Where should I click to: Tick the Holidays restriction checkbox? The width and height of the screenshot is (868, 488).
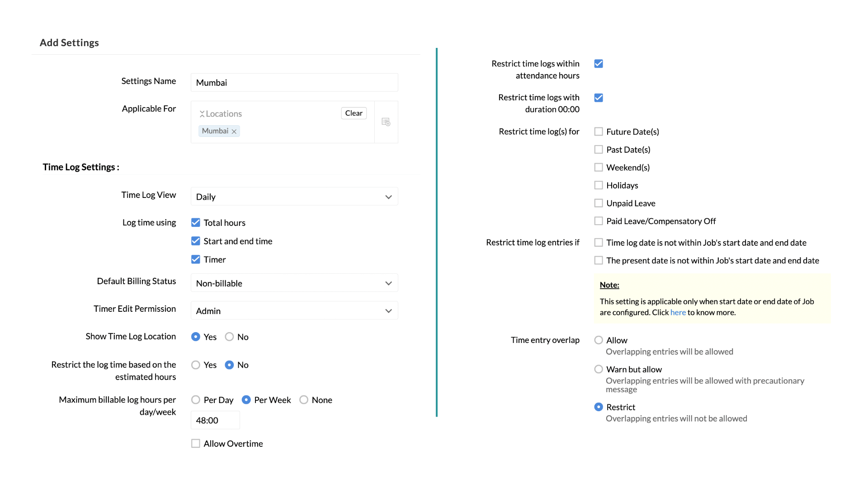point(599,185)
